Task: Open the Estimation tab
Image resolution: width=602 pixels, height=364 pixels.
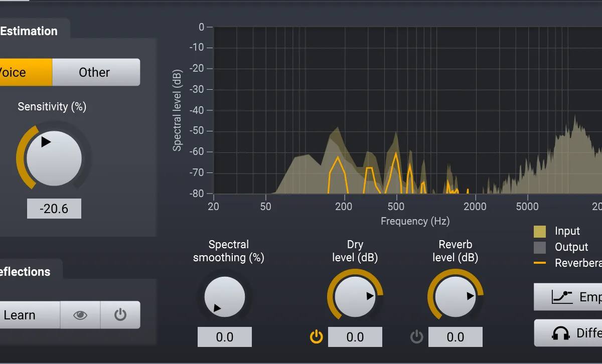Action: click(x=29, y=31)
